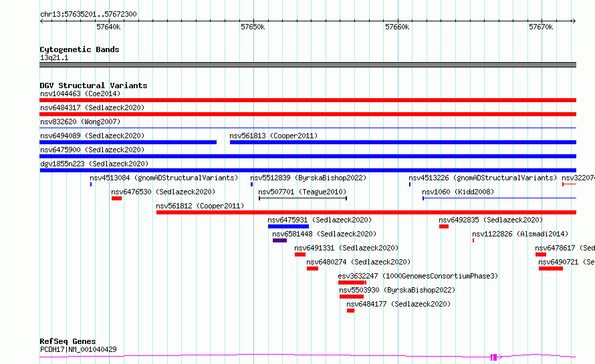The width and height of the screenshot is (595, 364).
Task: Open nsv6491331 (Sedlazeck2020) label
Action: coord(346,248)
